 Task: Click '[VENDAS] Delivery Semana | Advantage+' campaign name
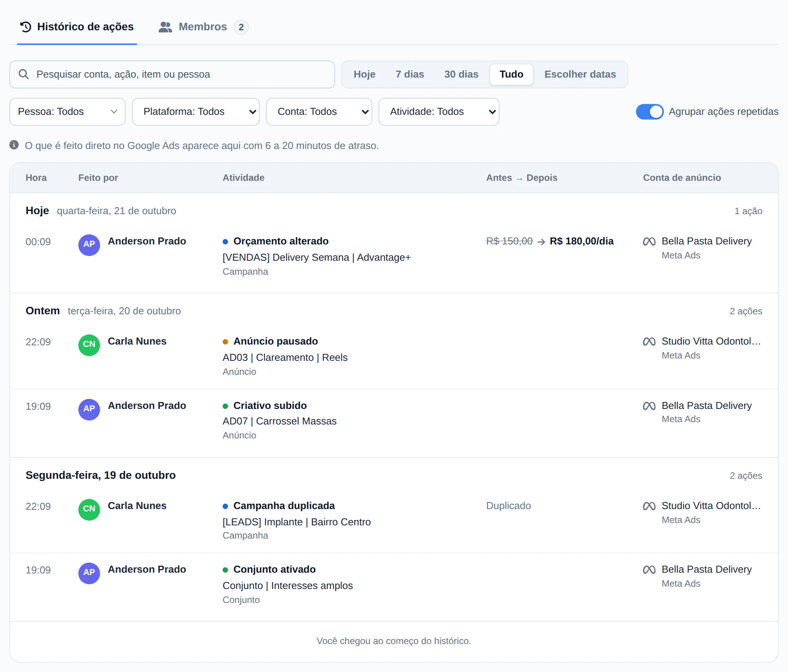316,257
